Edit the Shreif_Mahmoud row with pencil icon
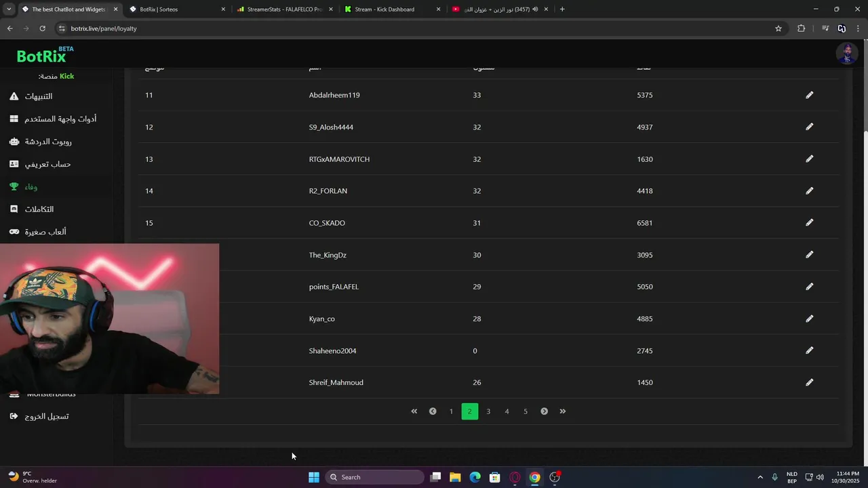Screen dimensions: 868x488 coord(809,382)
